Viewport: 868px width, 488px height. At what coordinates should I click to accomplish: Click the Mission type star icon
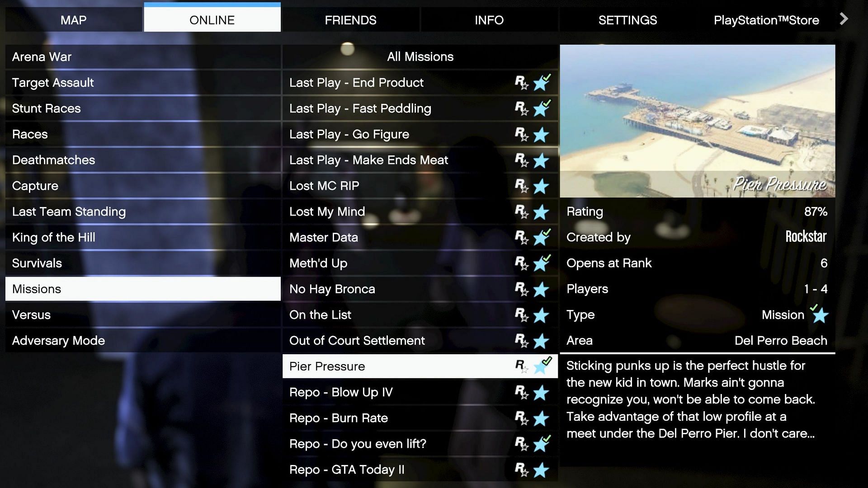tap(821, 315)
